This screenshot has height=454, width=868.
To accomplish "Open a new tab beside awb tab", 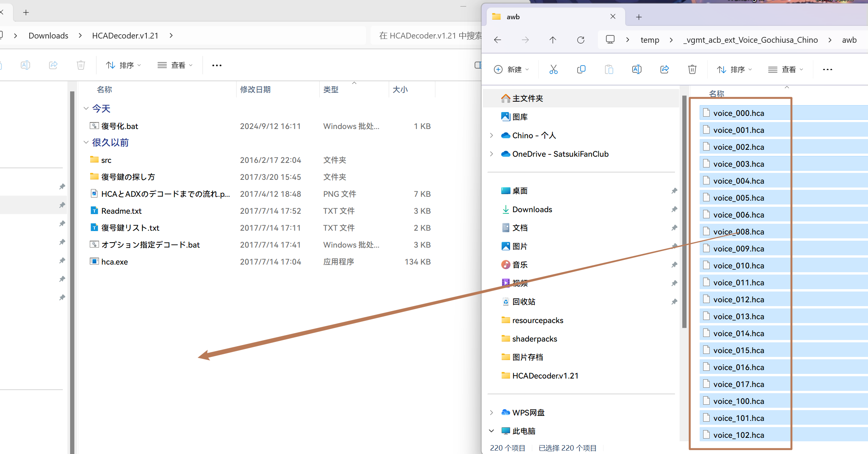I will tap(639, 17).
